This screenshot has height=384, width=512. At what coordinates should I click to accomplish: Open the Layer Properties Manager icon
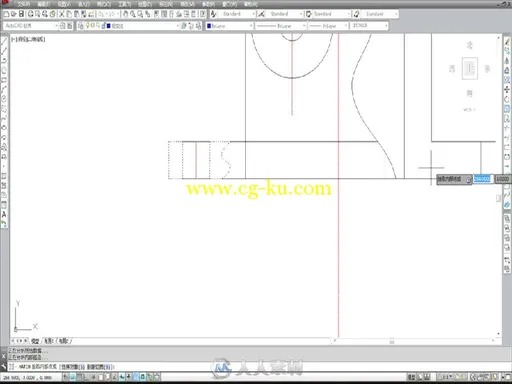[81, 26]
